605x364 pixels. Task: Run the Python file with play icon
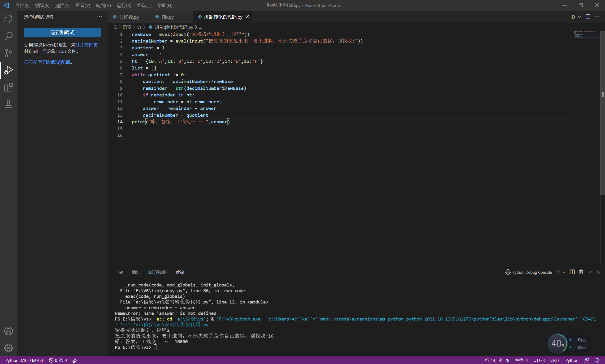pos(573,17)
